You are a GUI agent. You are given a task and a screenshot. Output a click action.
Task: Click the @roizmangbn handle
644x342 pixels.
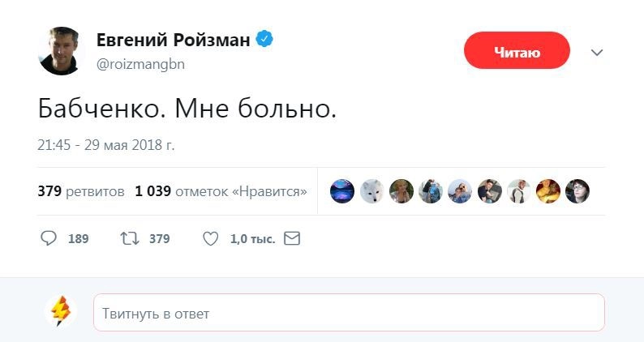point(140,64)
